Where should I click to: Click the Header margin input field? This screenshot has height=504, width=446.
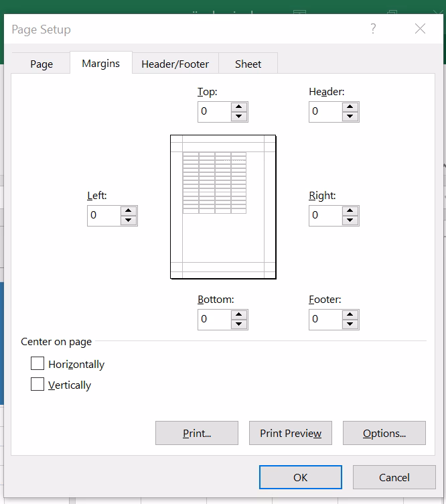[325, 112]
